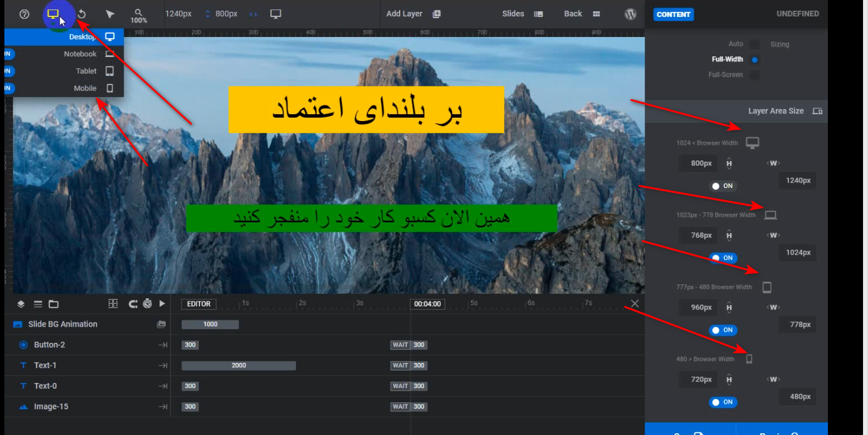The height and width of the screenshot is (435, 868).
Task: Click the Back grid icon
Action: pos(596,14)
